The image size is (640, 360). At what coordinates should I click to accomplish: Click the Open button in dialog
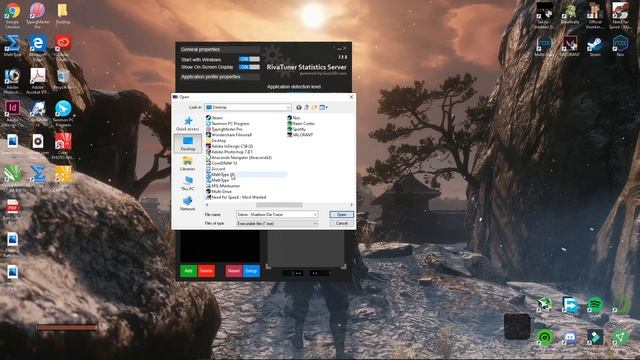click(342, 214)
